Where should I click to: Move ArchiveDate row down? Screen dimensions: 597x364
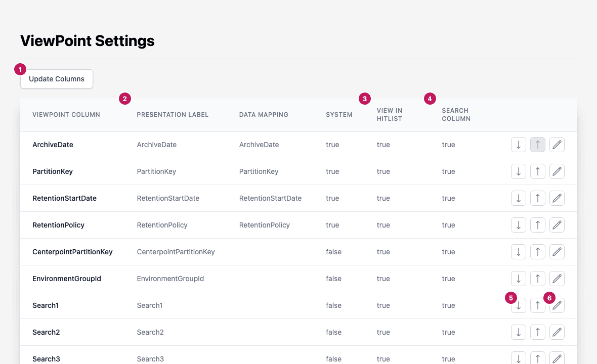click(518, 145)
